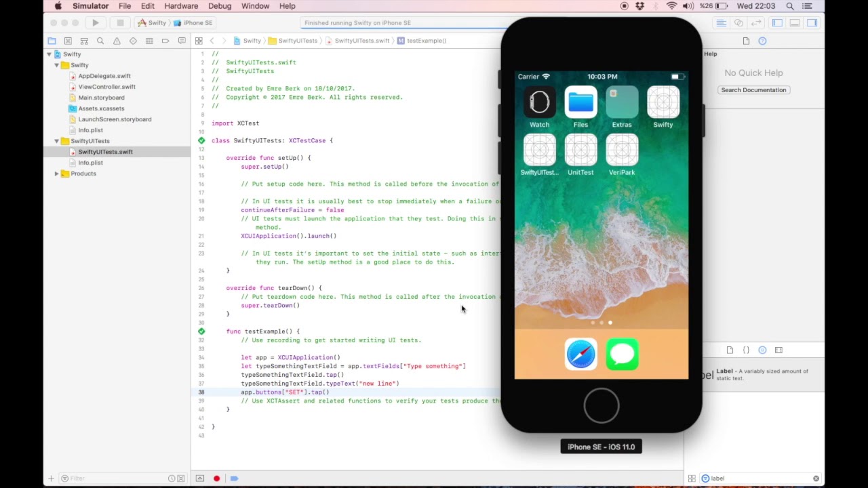The image size is (868, 488).
Task: Open the Hardware menu
Action: 181,6
